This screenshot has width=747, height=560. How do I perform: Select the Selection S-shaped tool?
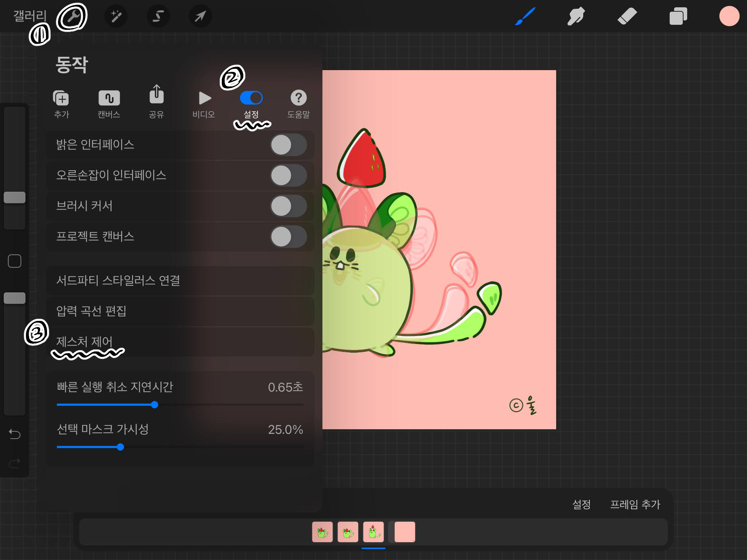pos(158,16)
